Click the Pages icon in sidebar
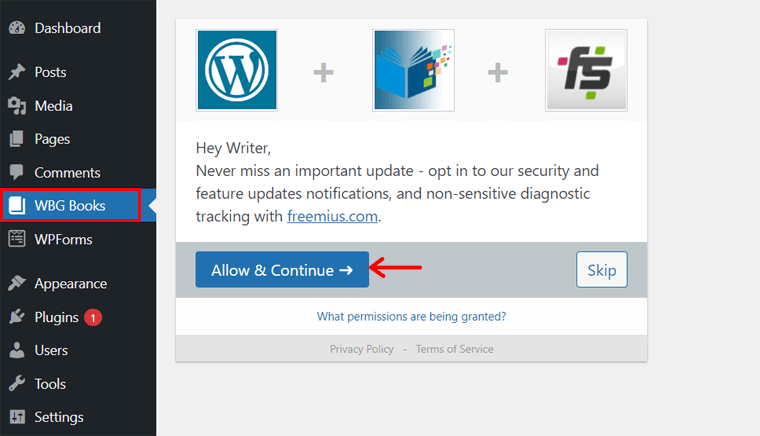Viewport: 760px width, 436px height. pos(16,139)
